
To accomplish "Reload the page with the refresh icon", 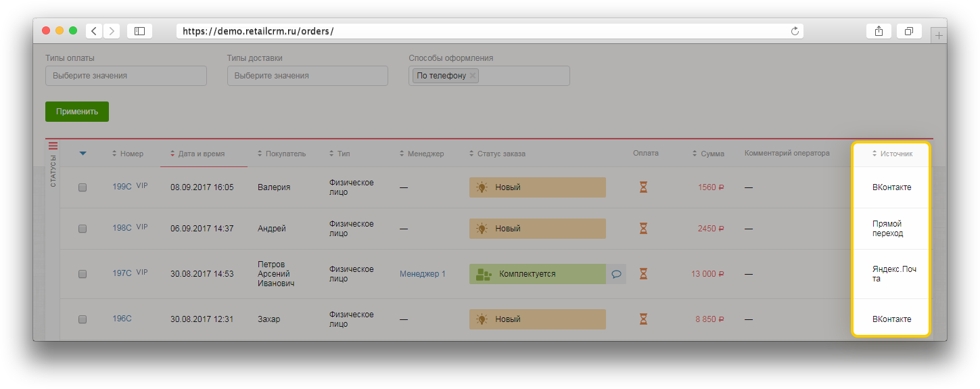I will [x=795, y=31].
